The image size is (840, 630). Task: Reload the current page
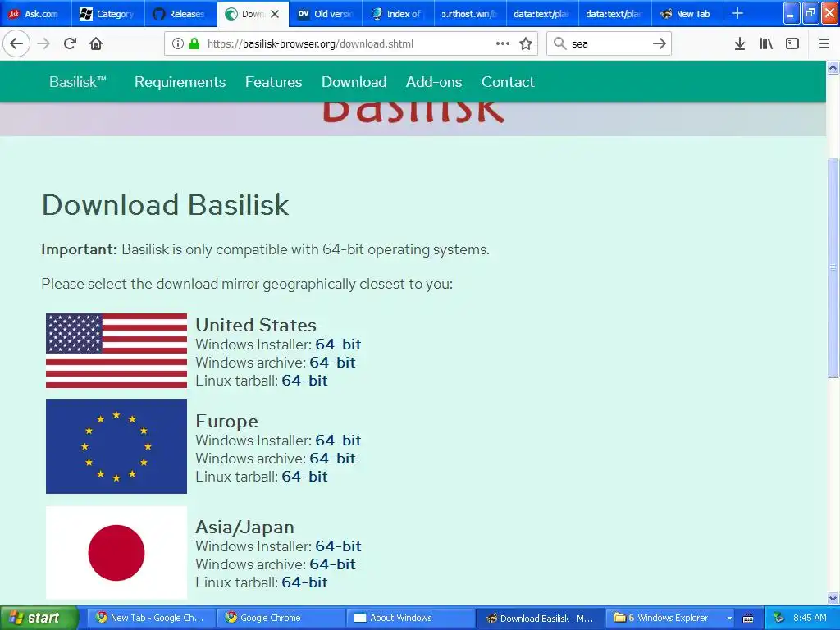(x=70, y=43)
